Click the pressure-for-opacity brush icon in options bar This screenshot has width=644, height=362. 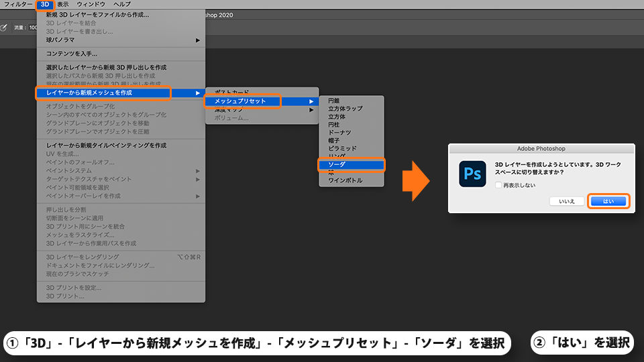pyautogui.click(x=4, y=27)
